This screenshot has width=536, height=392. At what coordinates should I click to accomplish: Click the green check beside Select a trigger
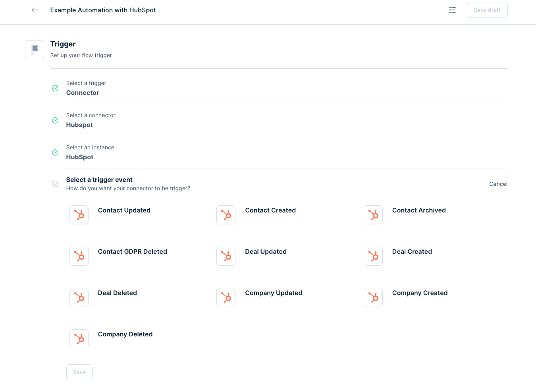55,88
